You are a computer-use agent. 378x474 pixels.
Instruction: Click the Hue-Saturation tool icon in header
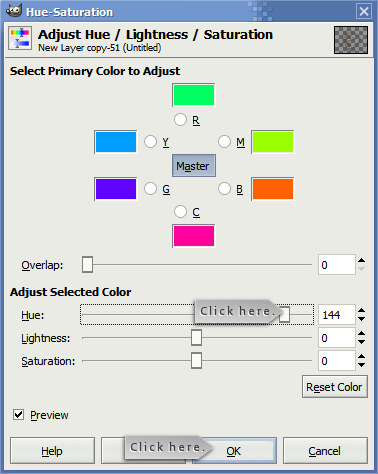pyautogui.click(x=20, y=38)
